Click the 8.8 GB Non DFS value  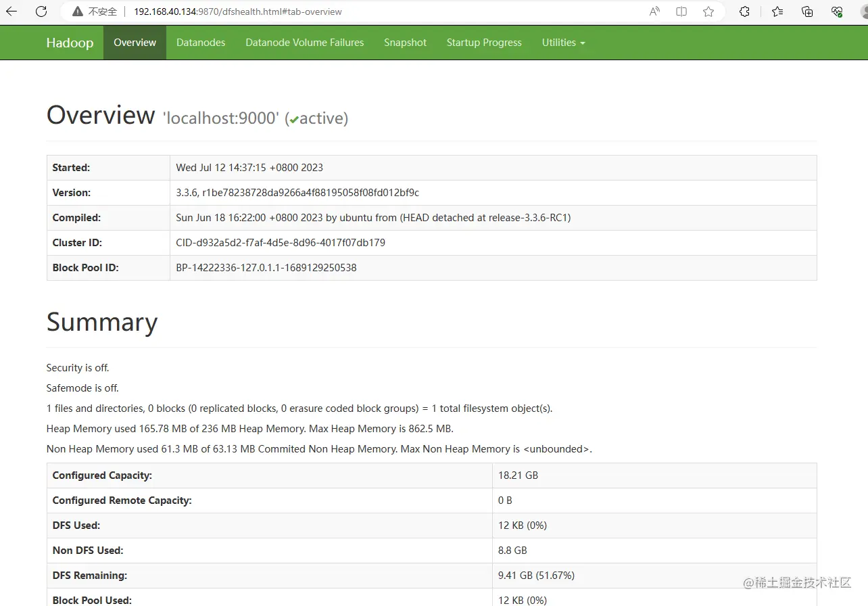[x=512, y=551]
